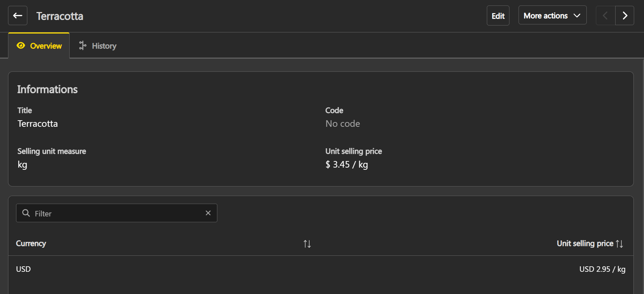Go to the next record arrow

[x=625, y=16]
